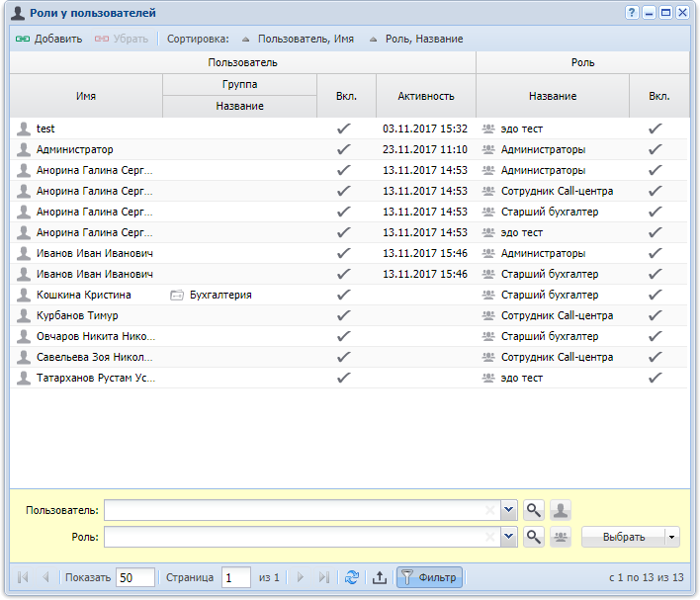Screen dimensions: 700x600
Task: Clear the Роль filter field
Action: [490, 537]
